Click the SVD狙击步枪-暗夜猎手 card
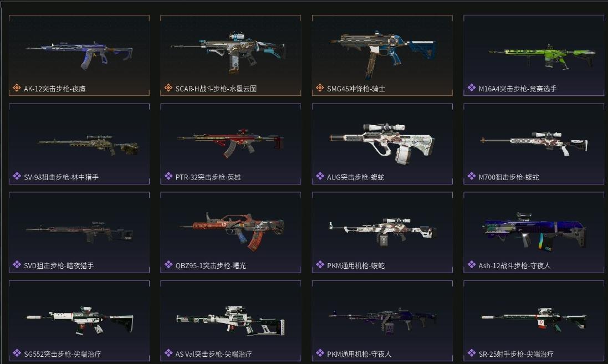The image size is (608, 364). [x=79, y=232]
